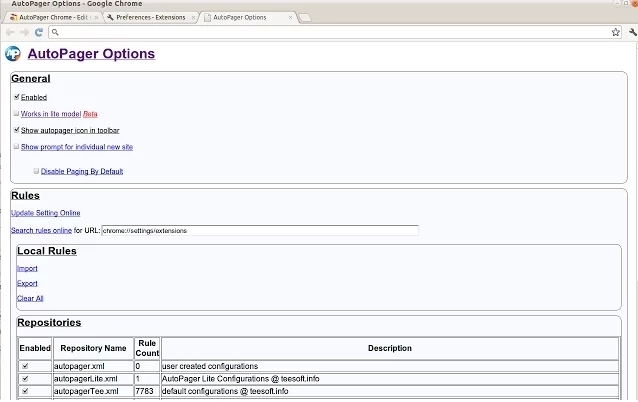
Task: Click the Enabled column header in Repositories
Action: 35,348
